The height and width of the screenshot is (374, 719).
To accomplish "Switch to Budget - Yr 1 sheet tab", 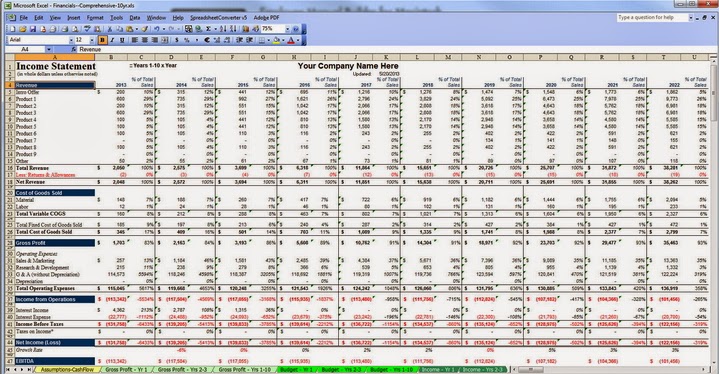I will pyautogui.click(x=296, y=369).
